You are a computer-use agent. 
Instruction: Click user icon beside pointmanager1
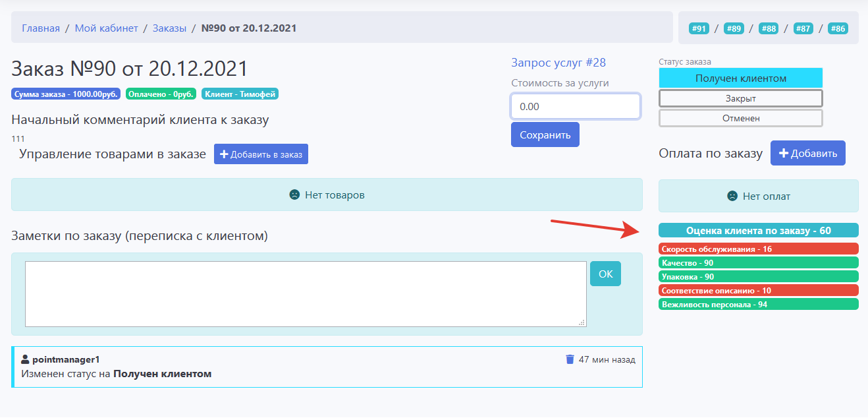pyautogui.click(x=26, y=359)
